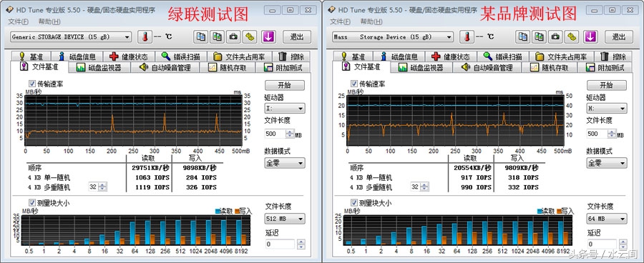Image resolution: width=644 pixels, height=263 pixels.
Task: Open 错误扫描 tab in left window
Action: (x=182, y=56)
